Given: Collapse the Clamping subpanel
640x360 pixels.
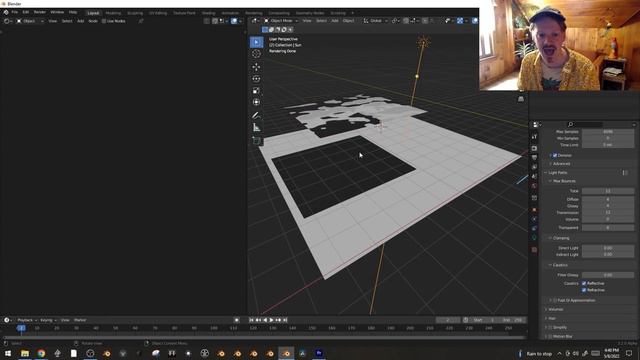Looking at the screenshot, I should [550, 238].
